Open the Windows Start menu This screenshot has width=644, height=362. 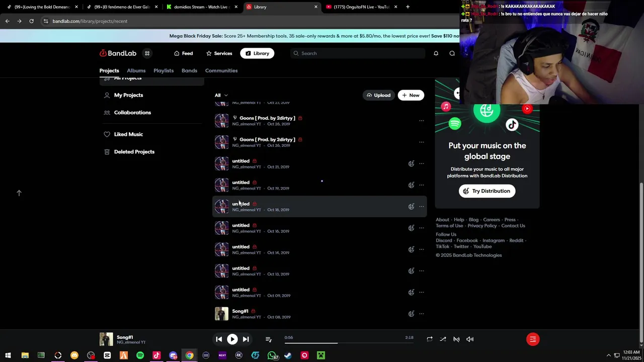[x=8, y=355]
